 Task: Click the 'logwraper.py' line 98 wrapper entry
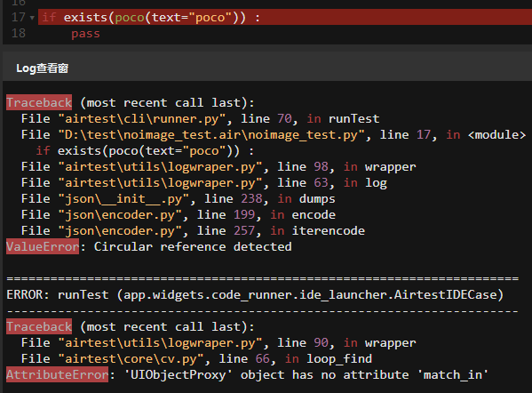pyautogui.click(x=218, y=167)
